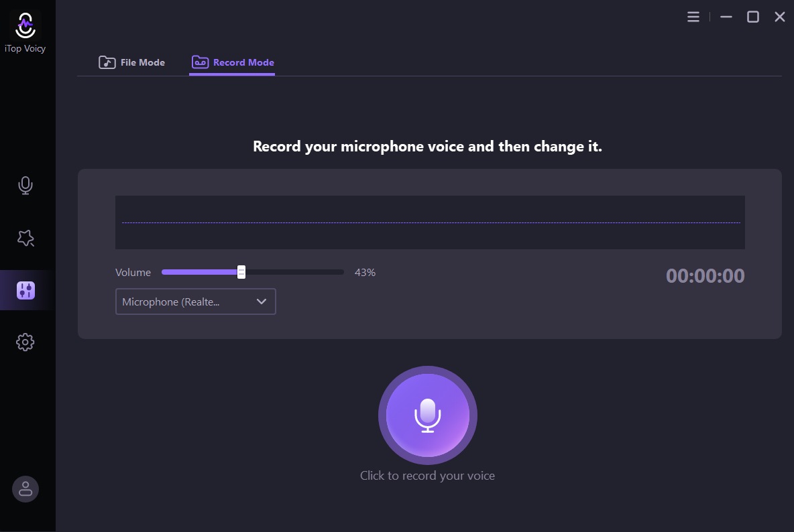Screen dimensions: 794x532
Task: Select the microphone voice changer sidebar icon
Action: (25, 186)
